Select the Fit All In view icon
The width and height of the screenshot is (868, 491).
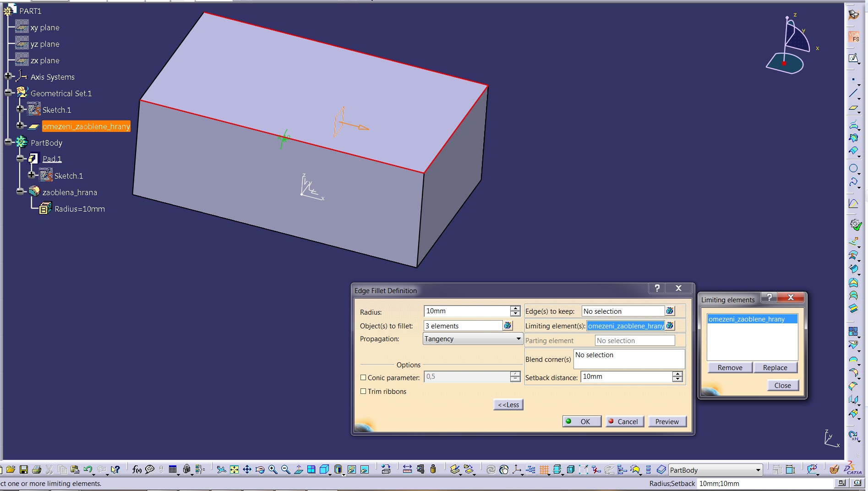[x=234, y=469]
